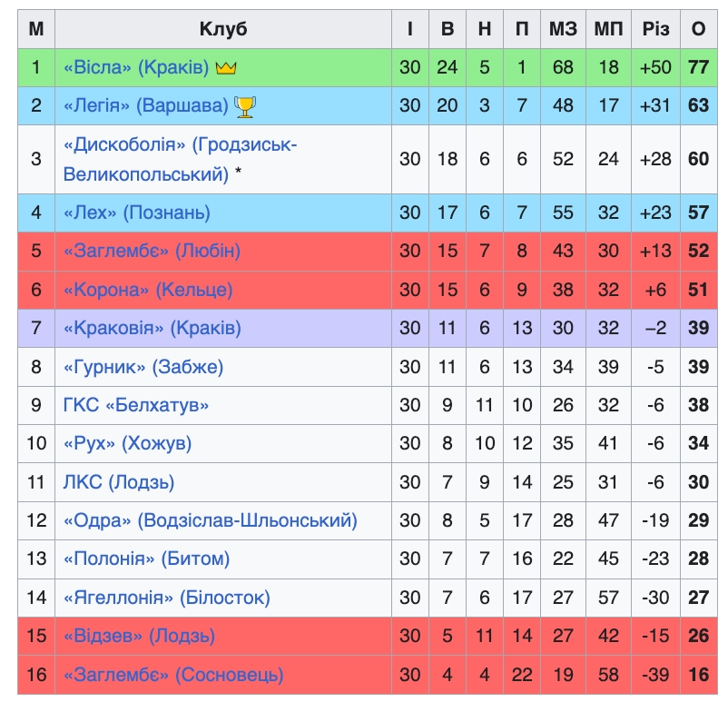Go to the «Гурник» (Забже) link
This screenshot has height=712, width=728.
coord(143,367)
